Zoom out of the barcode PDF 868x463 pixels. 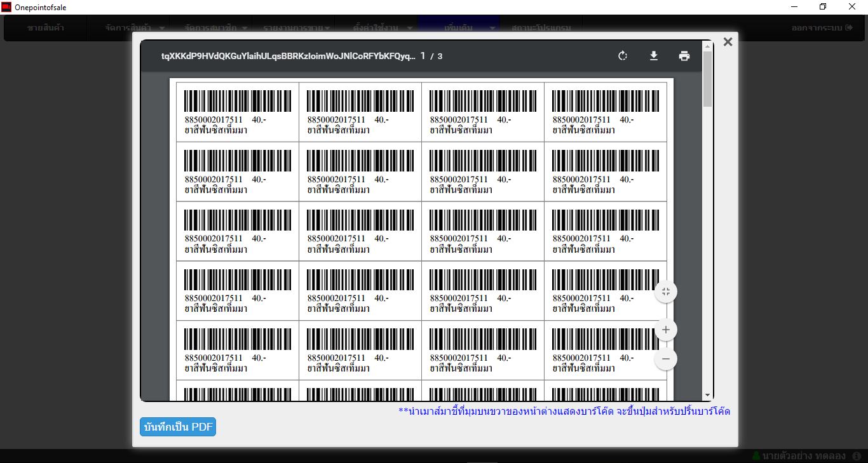[x=666, y=359]
